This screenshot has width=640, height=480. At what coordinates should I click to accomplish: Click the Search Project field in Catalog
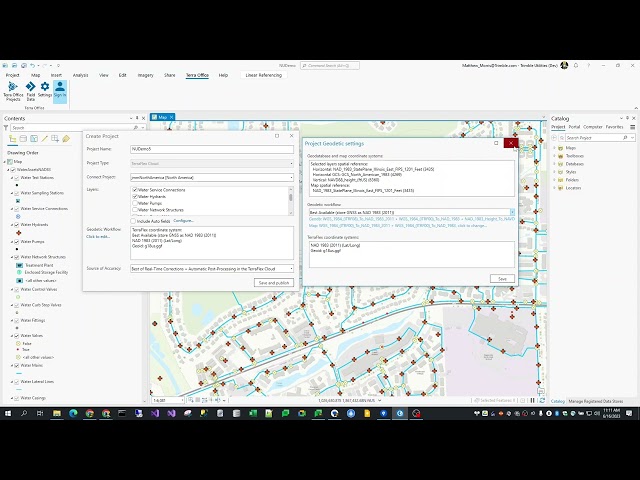pyautogui.click(x=596, y=138)
